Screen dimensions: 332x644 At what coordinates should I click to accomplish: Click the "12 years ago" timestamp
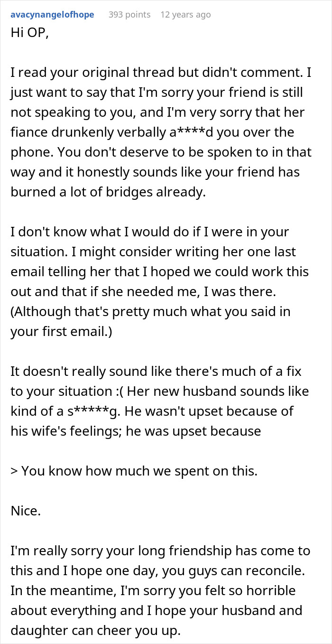coord(185,15)
